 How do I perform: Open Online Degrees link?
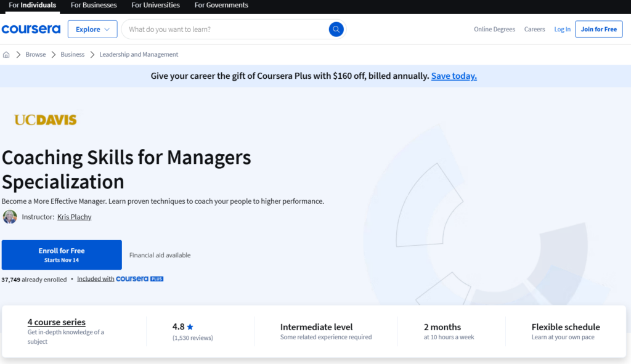click(x=494, y=30)
